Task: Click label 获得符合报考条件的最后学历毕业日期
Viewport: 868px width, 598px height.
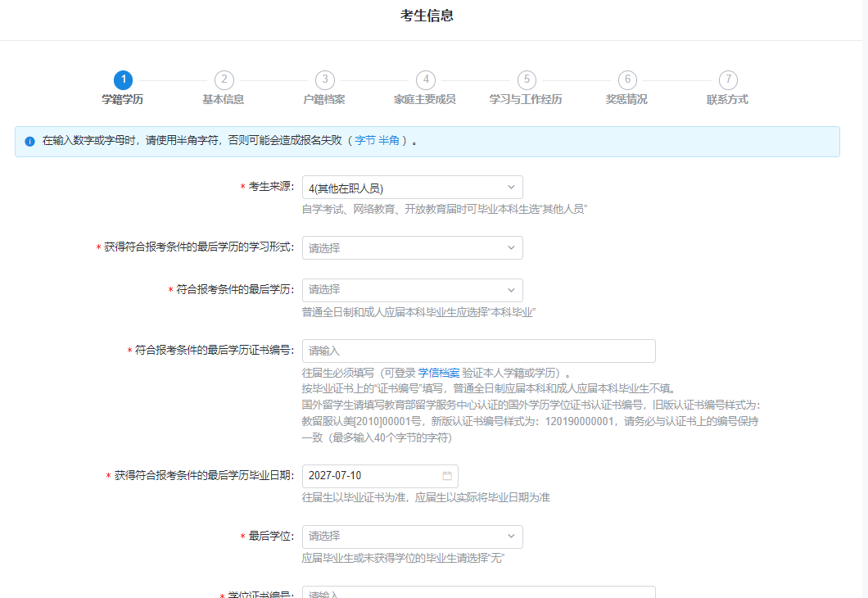Action: 204,476
